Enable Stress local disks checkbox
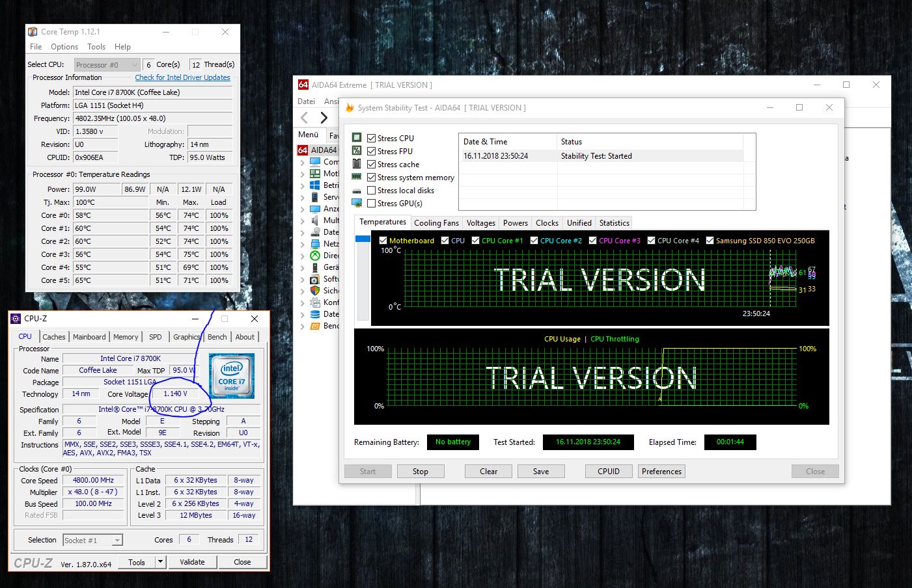 pos(371,190)
